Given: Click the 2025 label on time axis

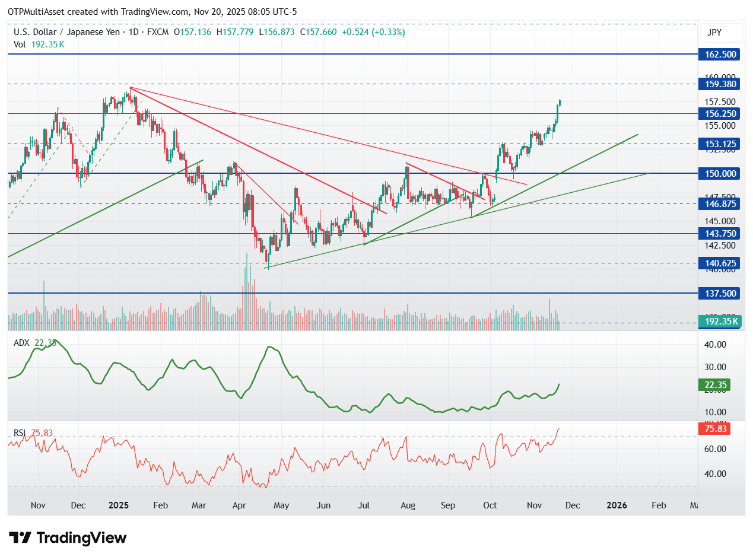Looking at the screenshot, I should coord(118,505).
